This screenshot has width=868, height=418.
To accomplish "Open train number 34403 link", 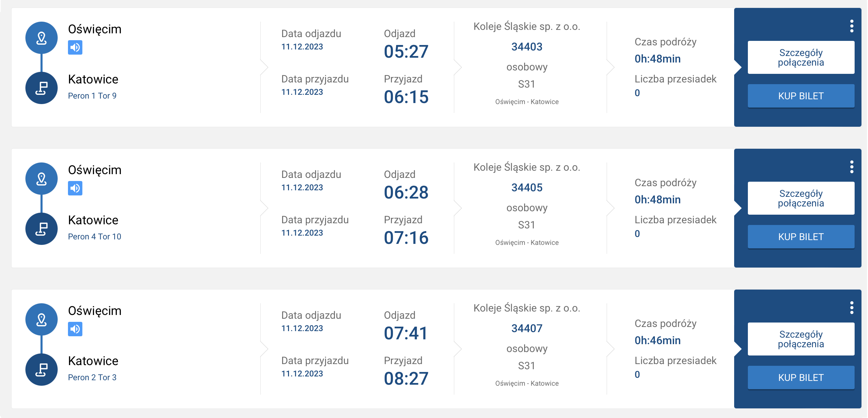I will click(x=527, y=47).
